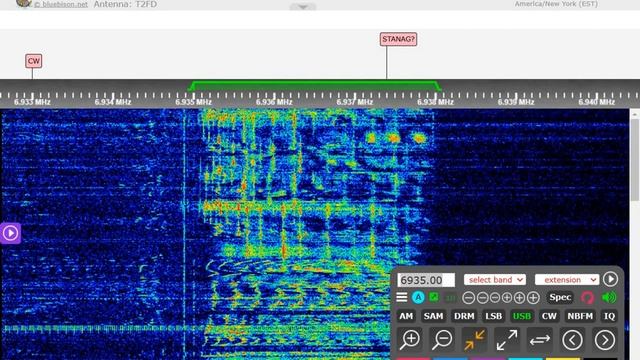This screenshot has width=640, height=360.
Task: Collapse top bar using the down-arrow handle
Action: tap(302, 7)
